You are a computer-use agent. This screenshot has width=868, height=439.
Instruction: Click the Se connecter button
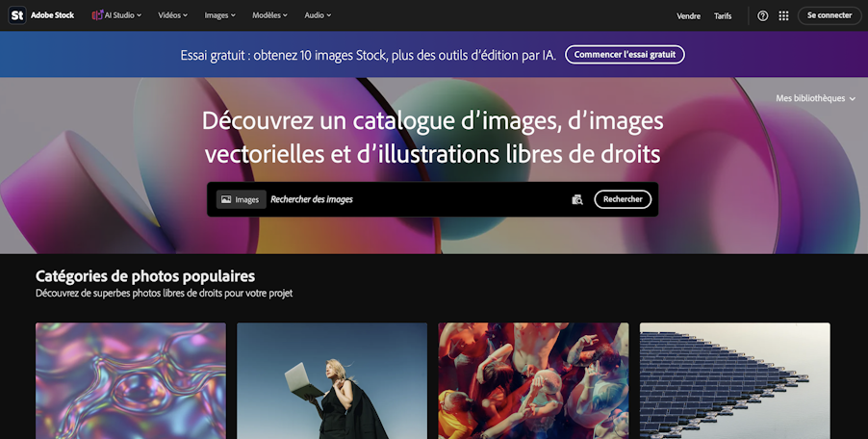[x=830, y=15]
